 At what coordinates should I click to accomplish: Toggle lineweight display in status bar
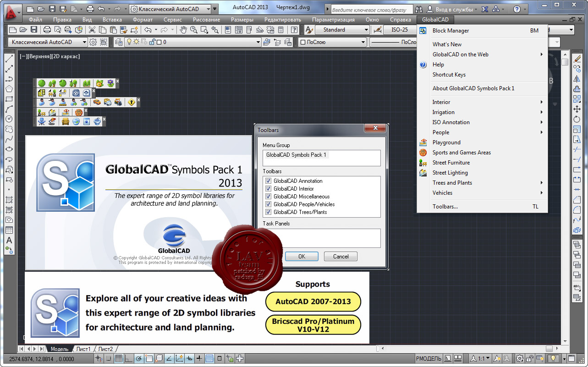click(x=199, y=358)
